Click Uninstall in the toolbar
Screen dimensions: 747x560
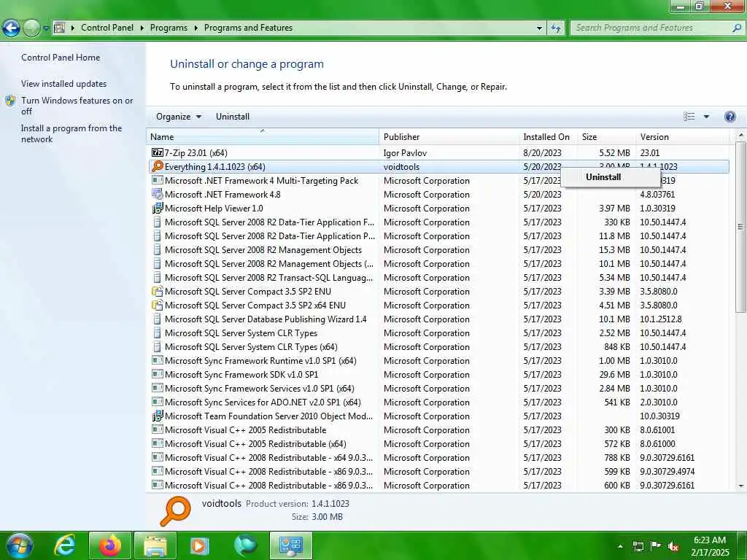click(233, 117)
